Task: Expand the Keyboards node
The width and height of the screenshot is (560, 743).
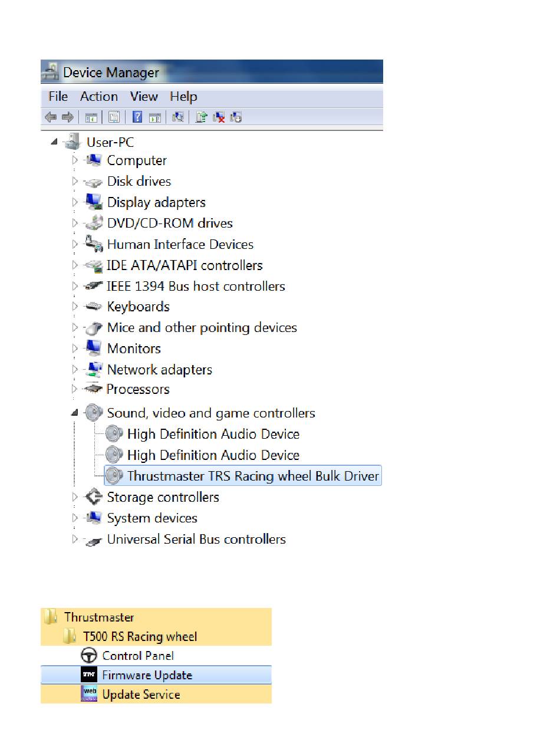Action: point(75,307)
